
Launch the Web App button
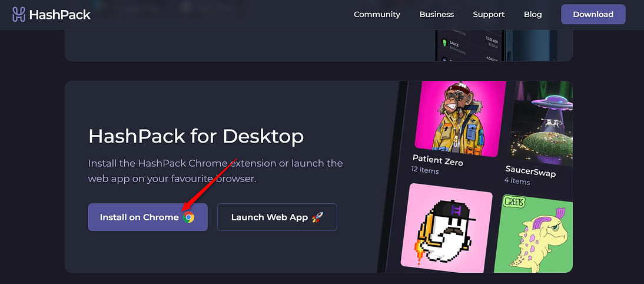[x=277, y=217]
